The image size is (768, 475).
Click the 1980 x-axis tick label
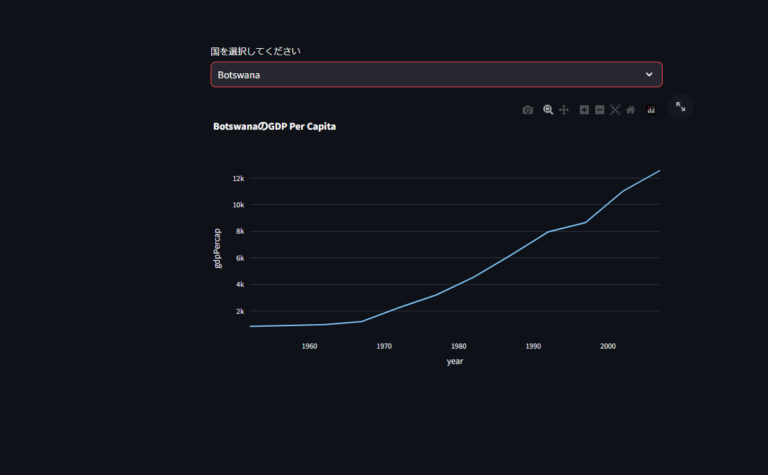[458, 346]
